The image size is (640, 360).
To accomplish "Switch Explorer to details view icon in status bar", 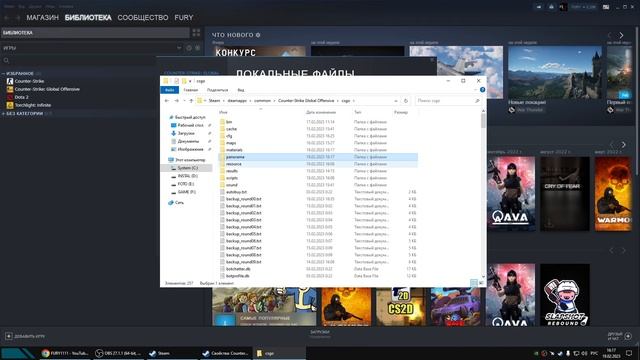I will pos(473,282).
